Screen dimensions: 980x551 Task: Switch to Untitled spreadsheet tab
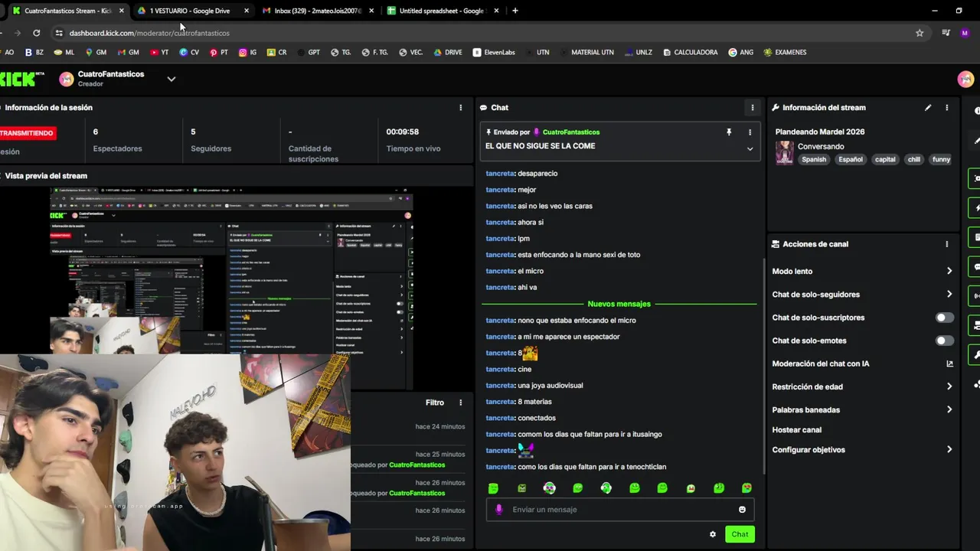[442, 11]
